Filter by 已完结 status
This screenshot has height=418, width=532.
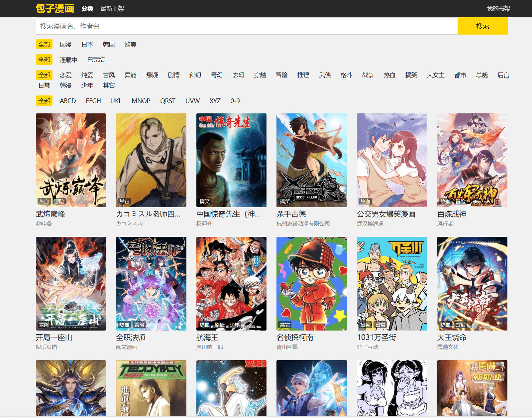[x=96, y=60]
